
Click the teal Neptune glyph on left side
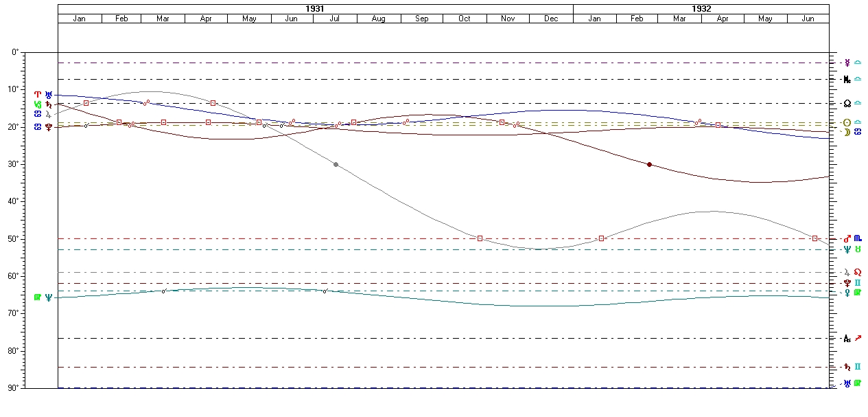[49, 297]
